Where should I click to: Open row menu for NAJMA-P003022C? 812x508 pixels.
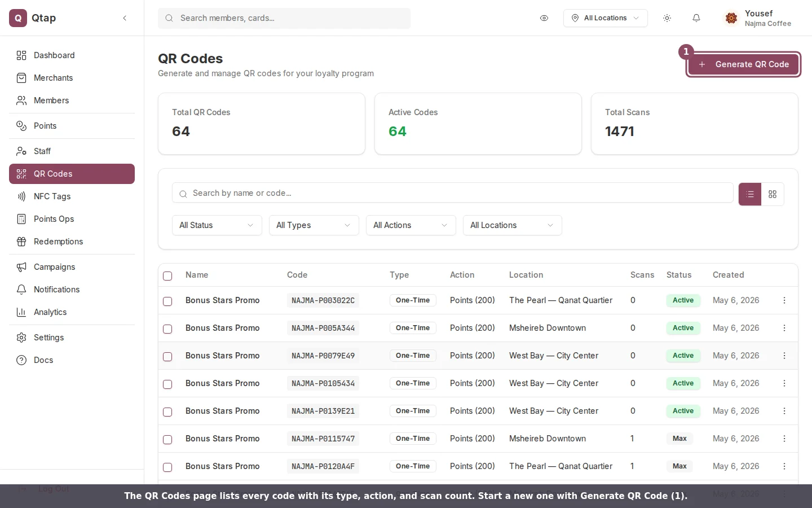click(x=784, y=300)
